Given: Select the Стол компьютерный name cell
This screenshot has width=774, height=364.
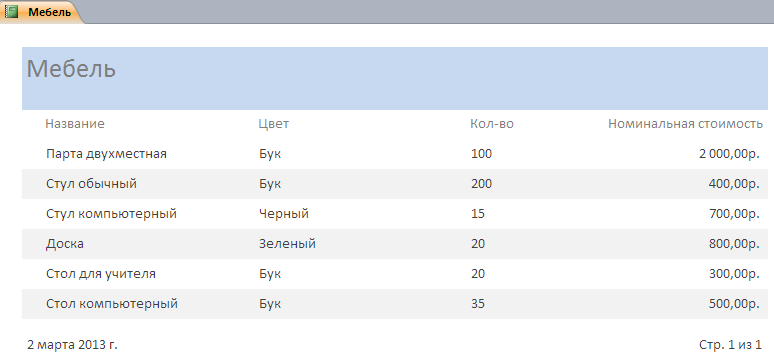Looking at the screenshot, I should (x=112, y=304).
